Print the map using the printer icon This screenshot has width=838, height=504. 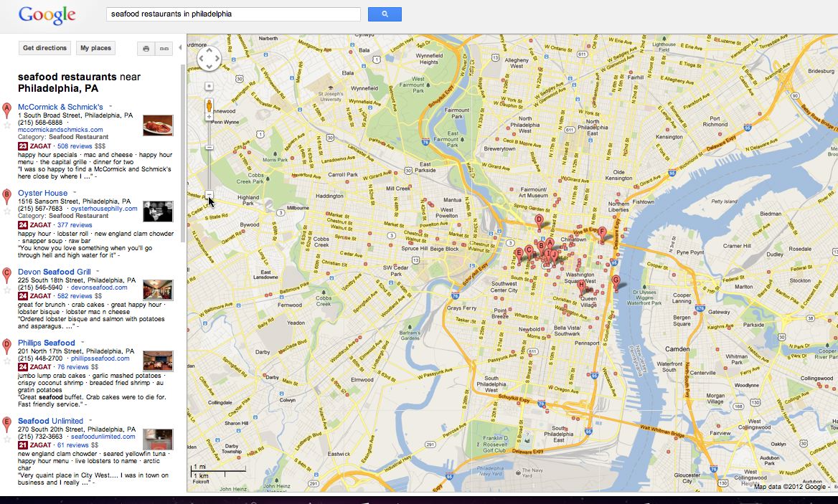[146, 49]
